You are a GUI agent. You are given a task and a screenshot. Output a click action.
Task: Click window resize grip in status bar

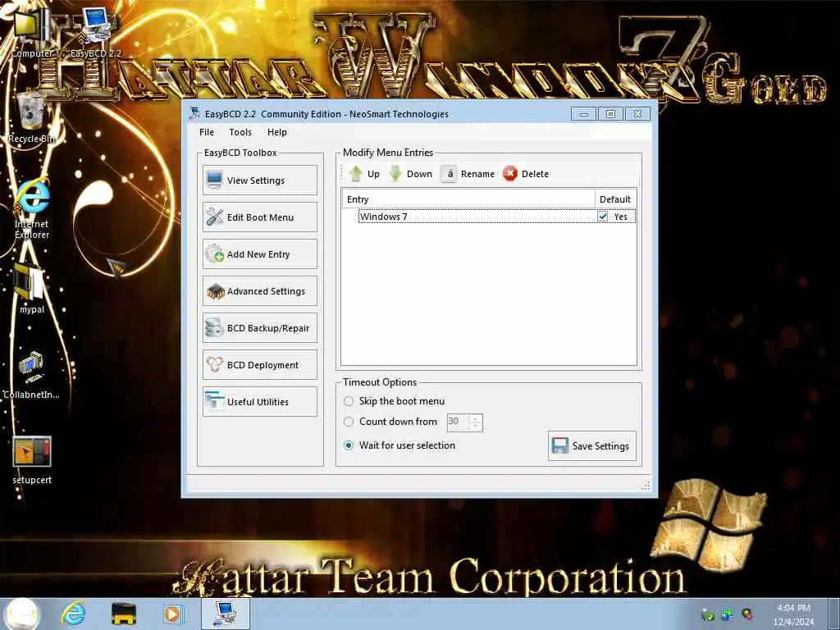point(646,485)
